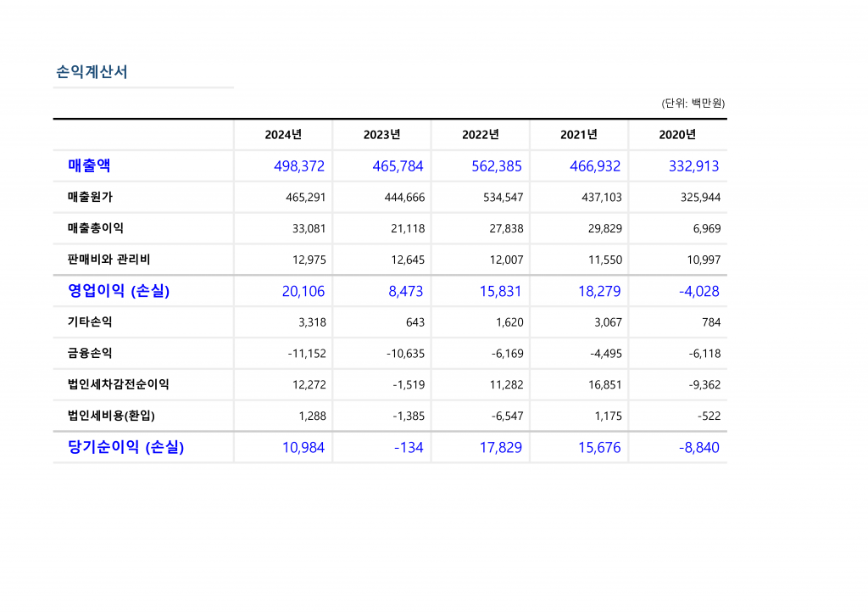Click the 금융손익 row label

point(90,354)
